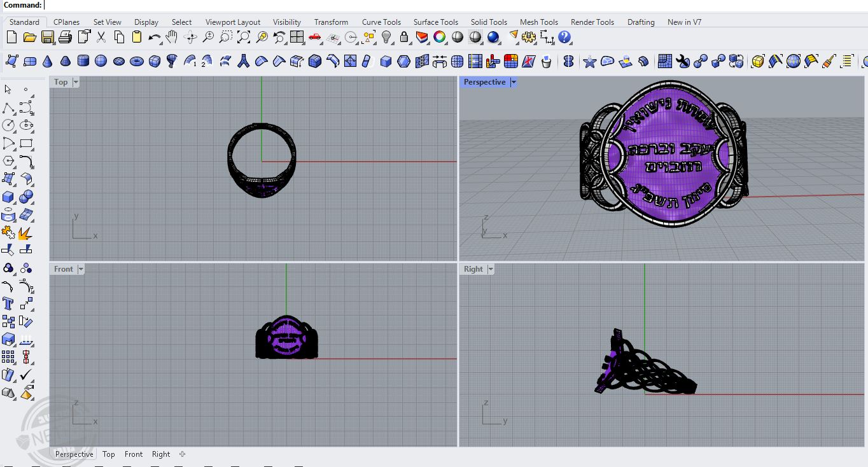
Task: Switch to the Surface Tools toolbar tab
Action: click(x=435, y=22)
